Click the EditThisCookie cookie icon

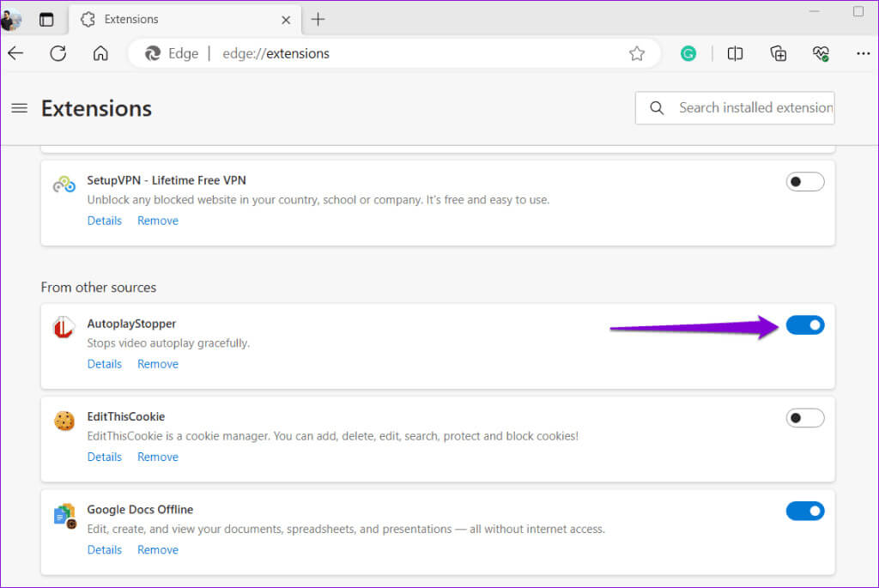coord(64,421)
